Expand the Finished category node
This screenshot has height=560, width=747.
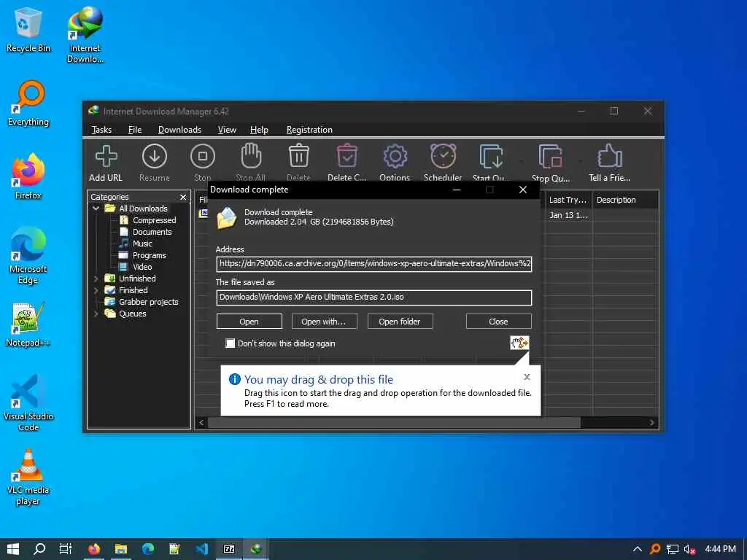[96, 290]
